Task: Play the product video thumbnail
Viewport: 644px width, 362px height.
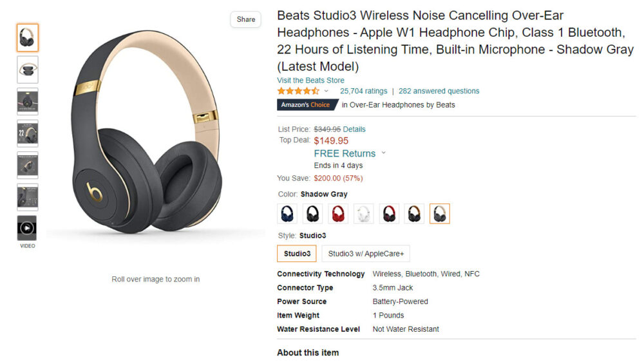Action: 27,228
